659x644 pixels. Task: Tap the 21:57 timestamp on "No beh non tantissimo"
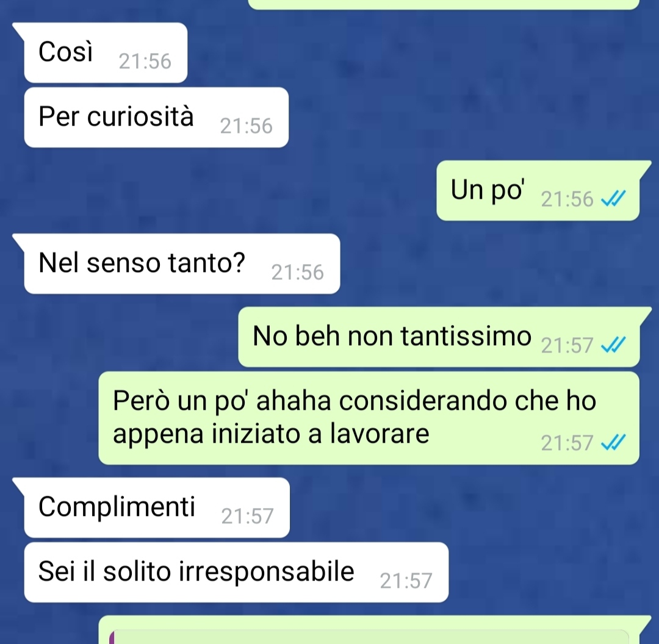click(567, 346)
